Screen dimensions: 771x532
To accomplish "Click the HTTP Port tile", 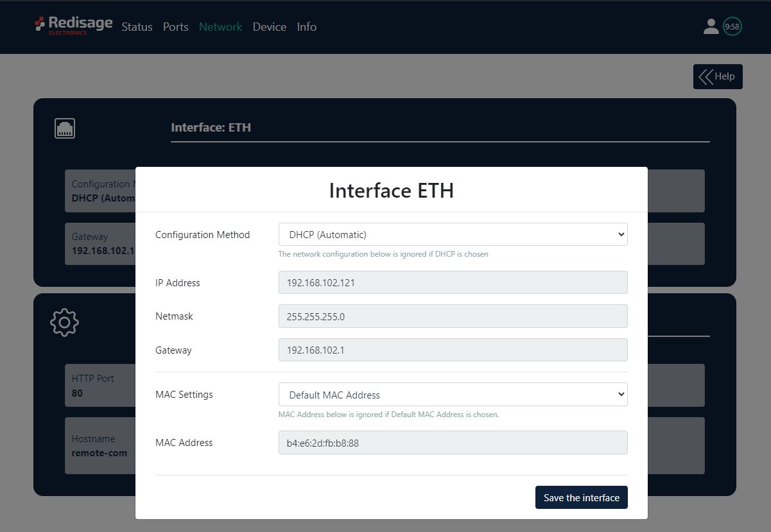I will click(x=100, y=386).
